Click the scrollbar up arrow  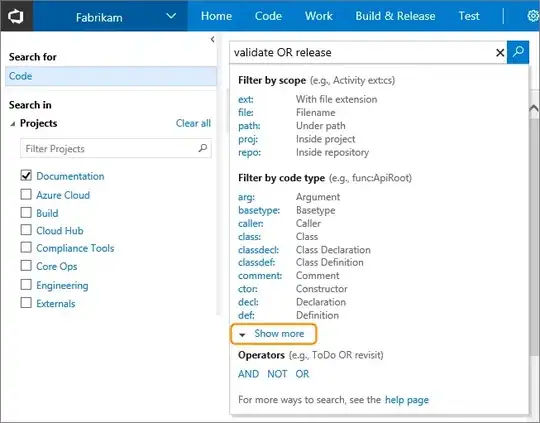[534, 108]
